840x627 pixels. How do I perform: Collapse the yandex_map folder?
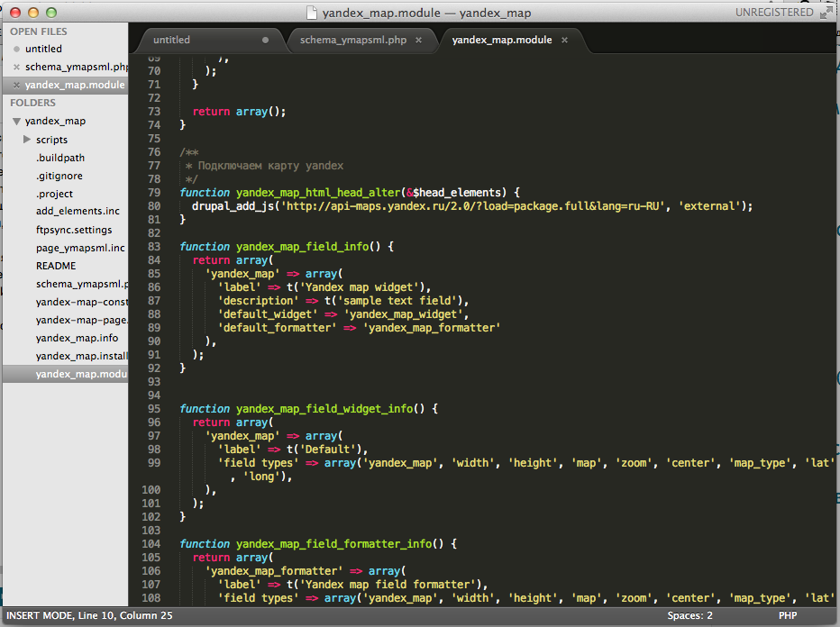click(x=16, y=122)
